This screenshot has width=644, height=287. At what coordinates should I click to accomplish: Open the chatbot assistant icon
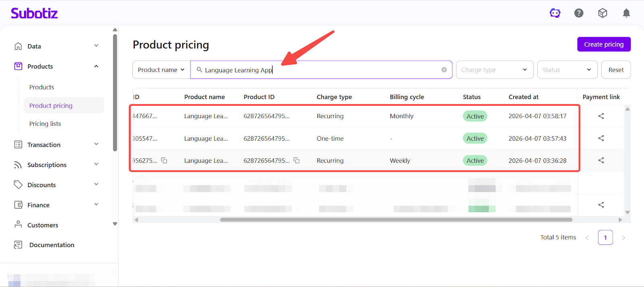(x=555, y=13)
